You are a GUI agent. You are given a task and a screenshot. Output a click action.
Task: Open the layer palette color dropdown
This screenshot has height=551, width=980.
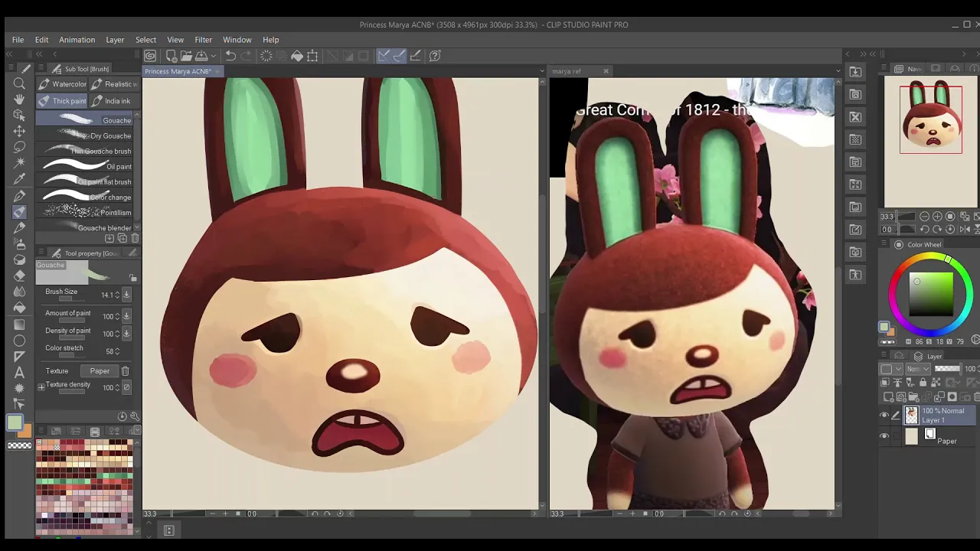889,369
